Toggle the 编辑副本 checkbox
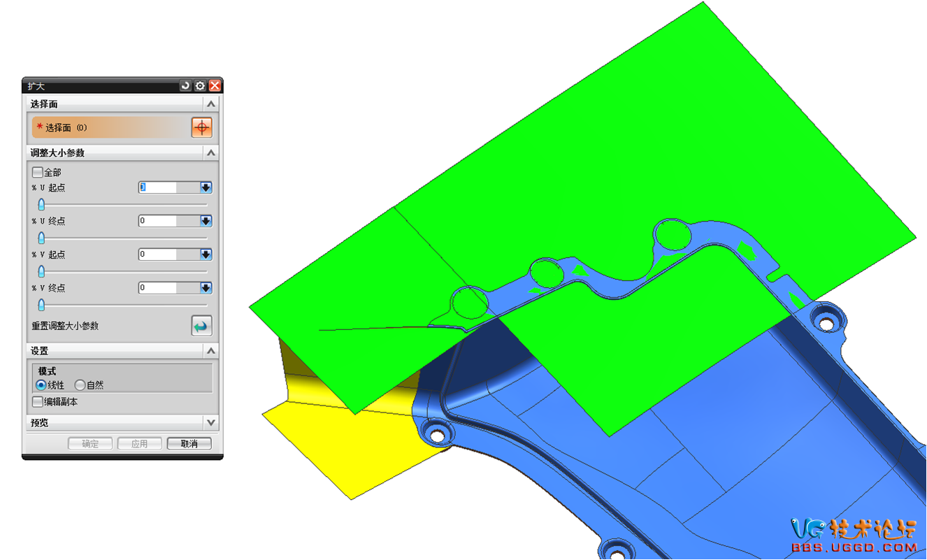Screen dimensions: 927x560 pos(38,402)
